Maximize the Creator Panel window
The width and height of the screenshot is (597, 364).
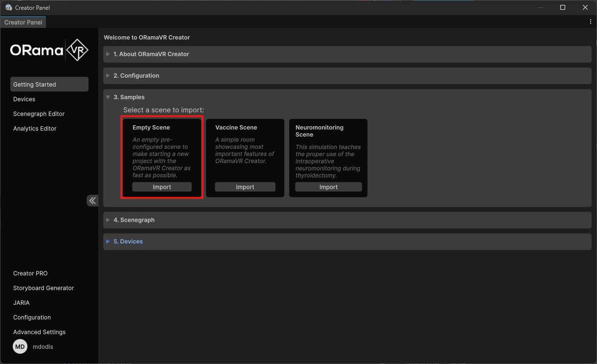[563, 7]
